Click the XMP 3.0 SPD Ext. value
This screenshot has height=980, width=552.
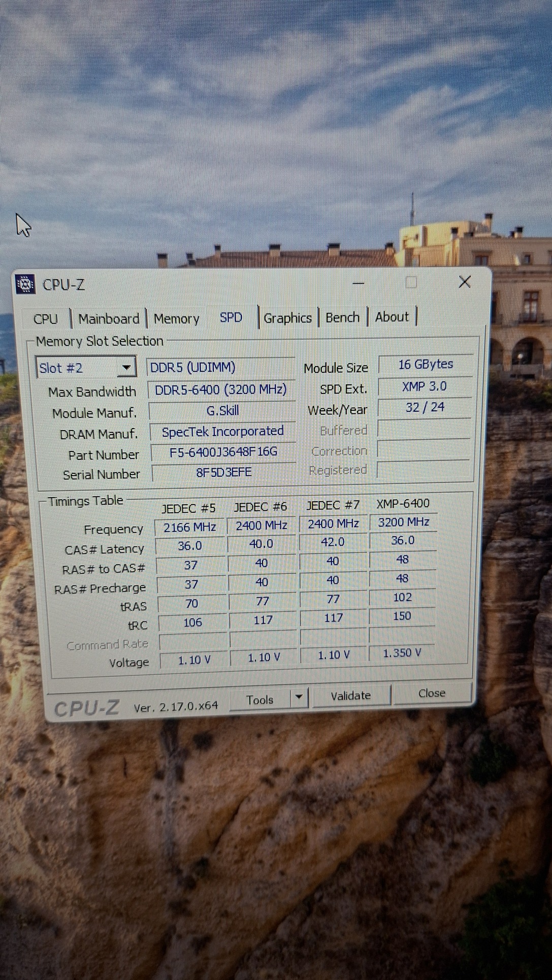click(425, 386)
